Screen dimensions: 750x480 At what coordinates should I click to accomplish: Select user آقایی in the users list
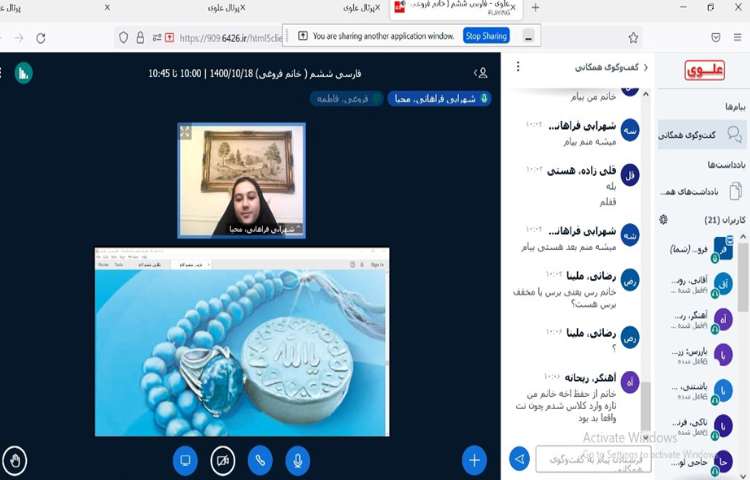(701, 284)
